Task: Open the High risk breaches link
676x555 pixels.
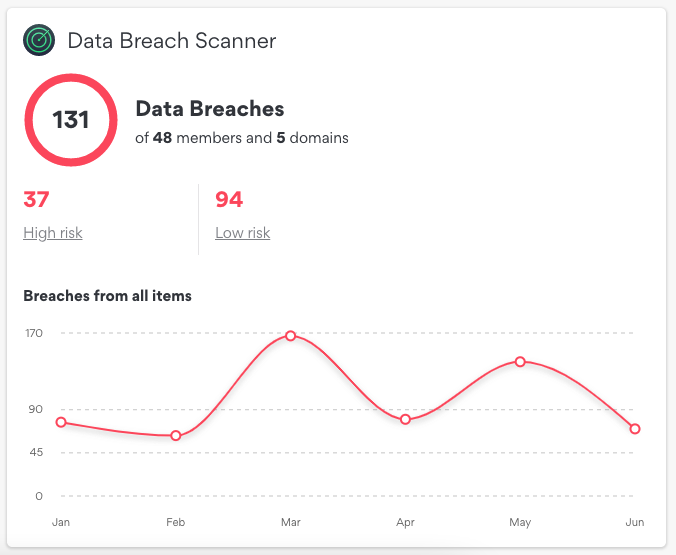Action: coord(52,233)
